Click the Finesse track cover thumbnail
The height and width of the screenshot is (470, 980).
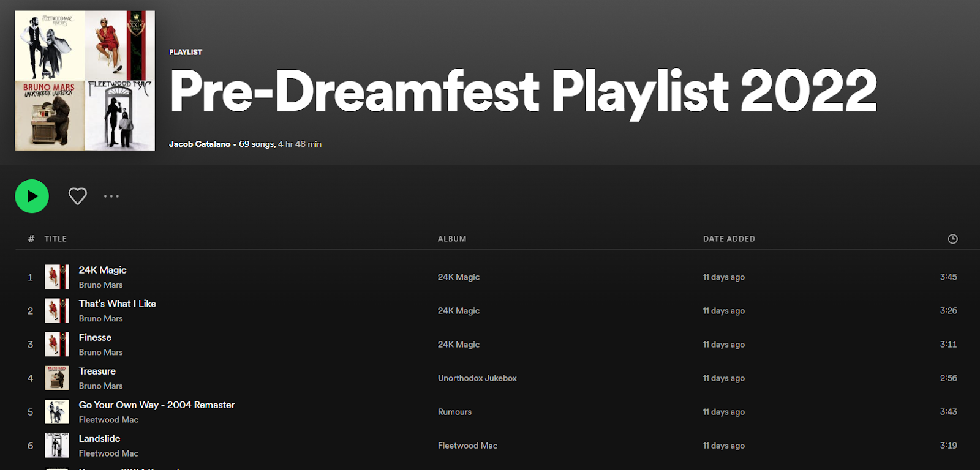tap(57, 344)
